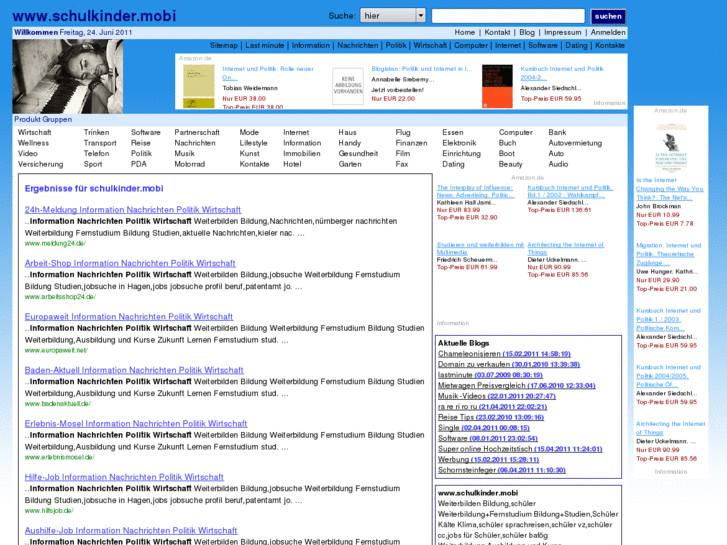Open 'Baden-Aktuell Information Nachrichten' result
Image resolution: width=727 pixels, height=545 pixels.
pos(134,370)
